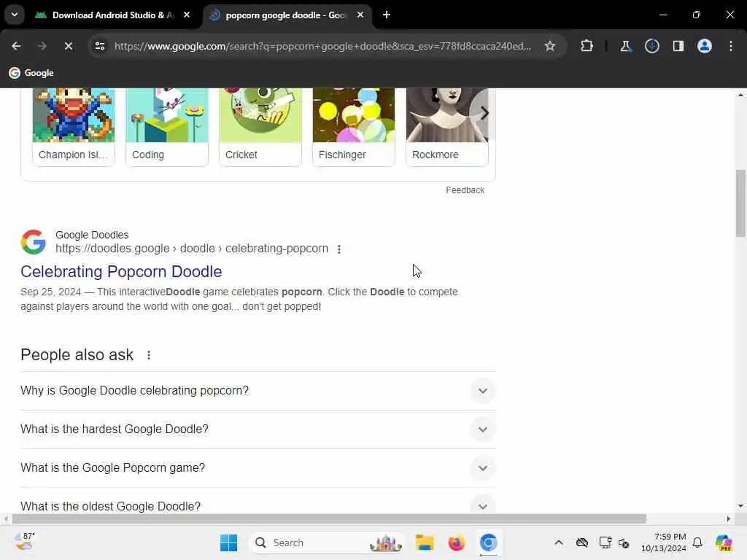Open the Chrome profile avatar
Screen dimensions: 747x560
[x=704, y=46]
